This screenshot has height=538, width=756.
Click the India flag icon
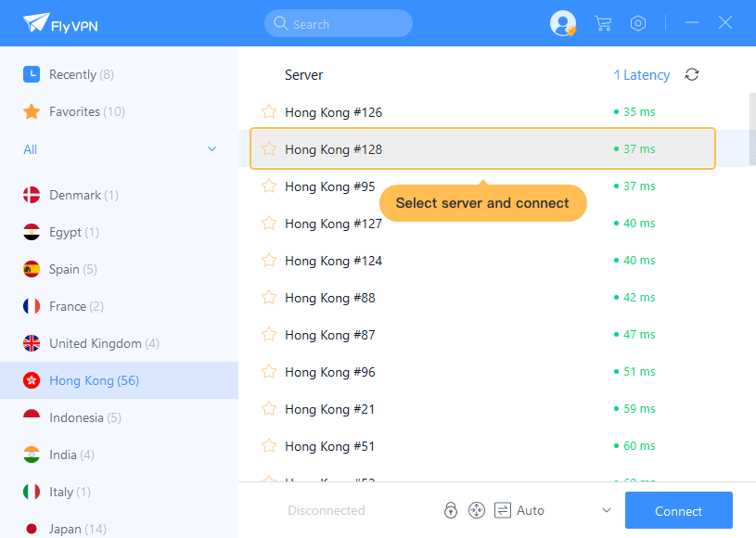32,455
